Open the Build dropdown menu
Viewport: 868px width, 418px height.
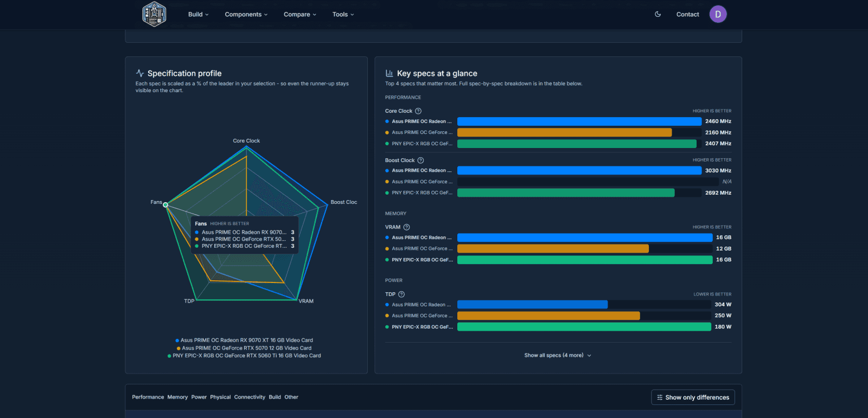tap(198, 15)
